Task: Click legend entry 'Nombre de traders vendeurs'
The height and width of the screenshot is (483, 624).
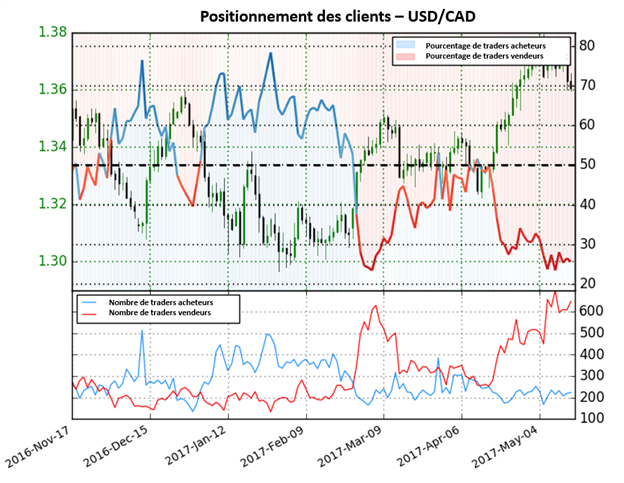Action: [x=160, y=313]
